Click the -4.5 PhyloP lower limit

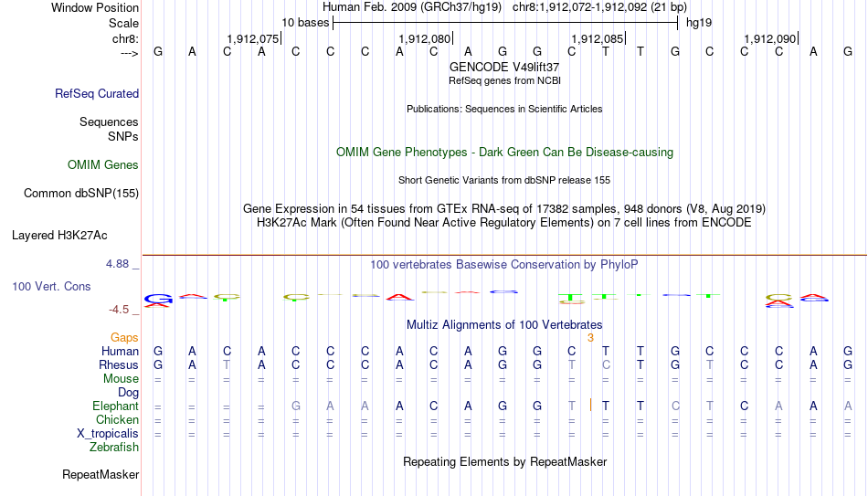[119, 310]
